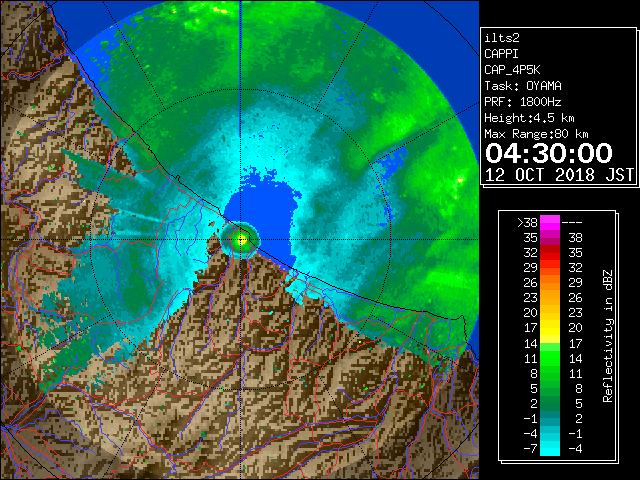The height and width of the screenshot is (480, 640).
Task: Click the magenta >38 dBZ color swatch
Action: (x=550, y=223)
